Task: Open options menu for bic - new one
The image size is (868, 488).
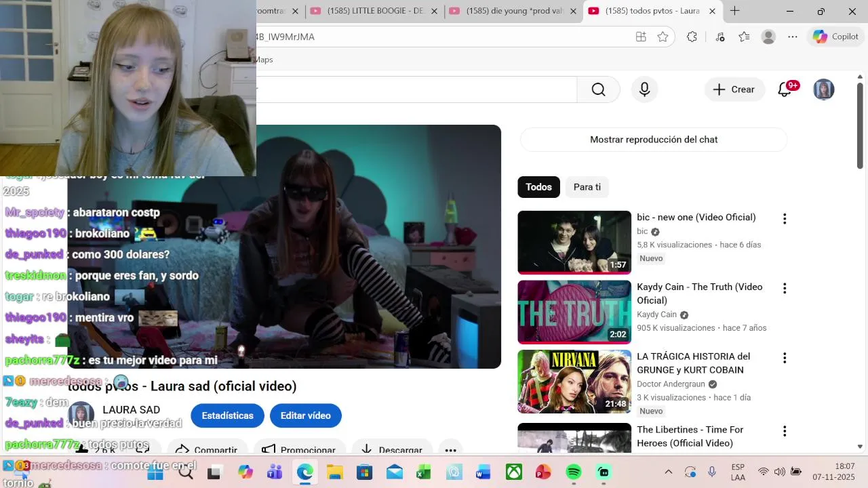Action: point(785,219)
